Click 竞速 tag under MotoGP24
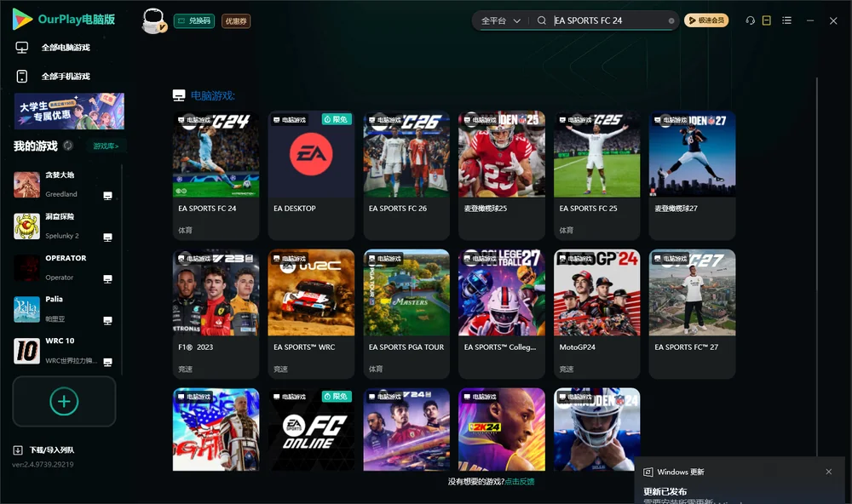Screen dimensions: 852x504 [566, 369]
